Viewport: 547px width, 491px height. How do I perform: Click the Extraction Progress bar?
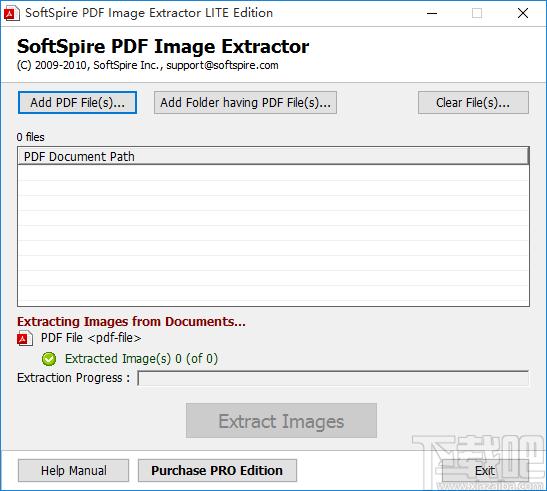coord(333,378)
